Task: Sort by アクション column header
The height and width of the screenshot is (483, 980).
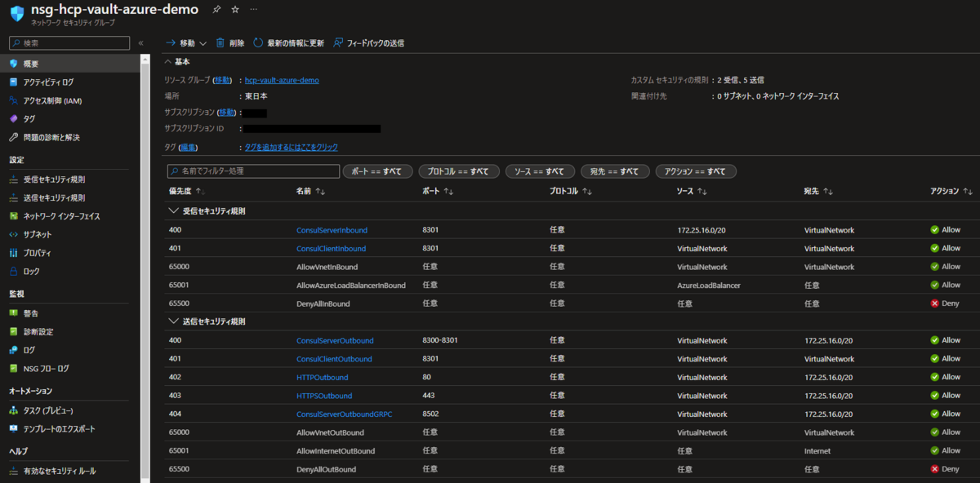Action: 951,191
